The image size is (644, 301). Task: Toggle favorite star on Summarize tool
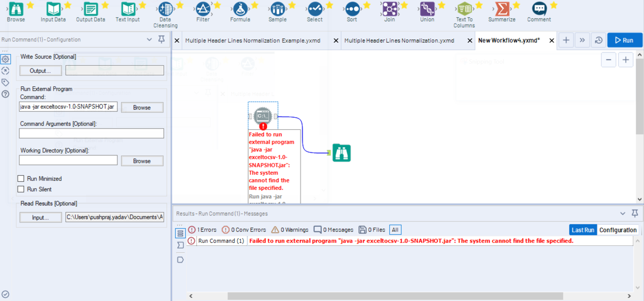click(516, 5)
